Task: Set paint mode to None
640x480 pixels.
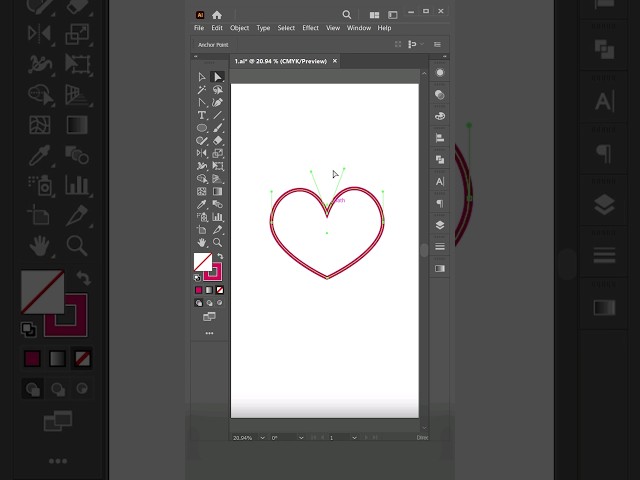Action: pos(220,290)
